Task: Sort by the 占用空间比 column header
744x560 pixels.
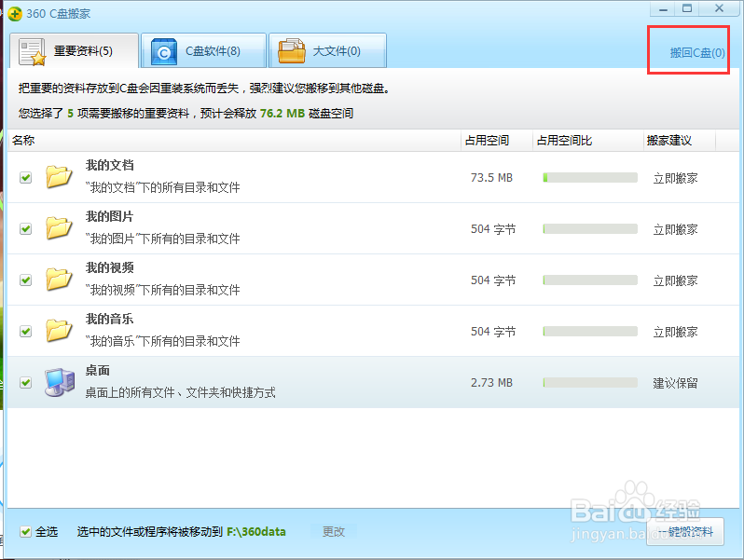Action: [588, 141]
